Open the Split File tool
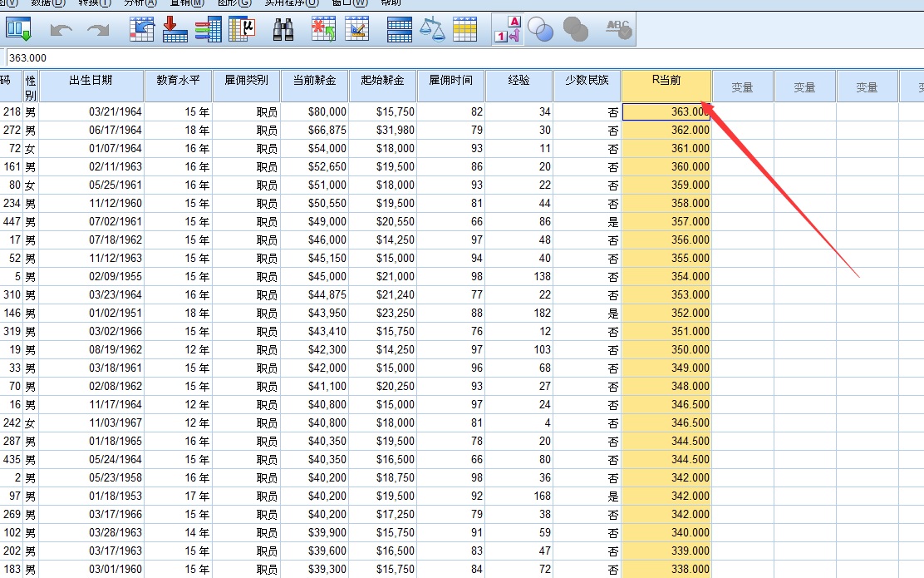Viewport: 924px width, 578px height. coord(399,29)
